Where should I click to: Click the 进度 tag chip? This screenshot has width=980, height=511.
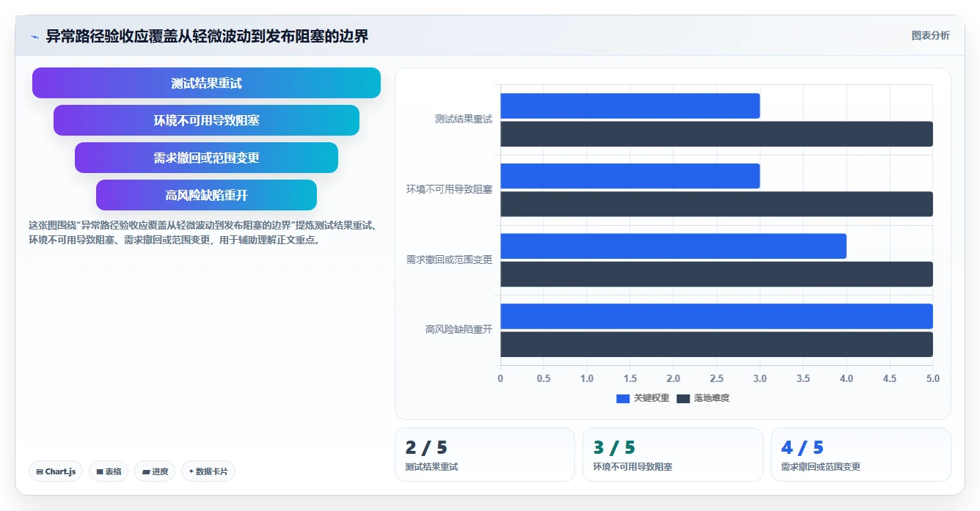155,471
